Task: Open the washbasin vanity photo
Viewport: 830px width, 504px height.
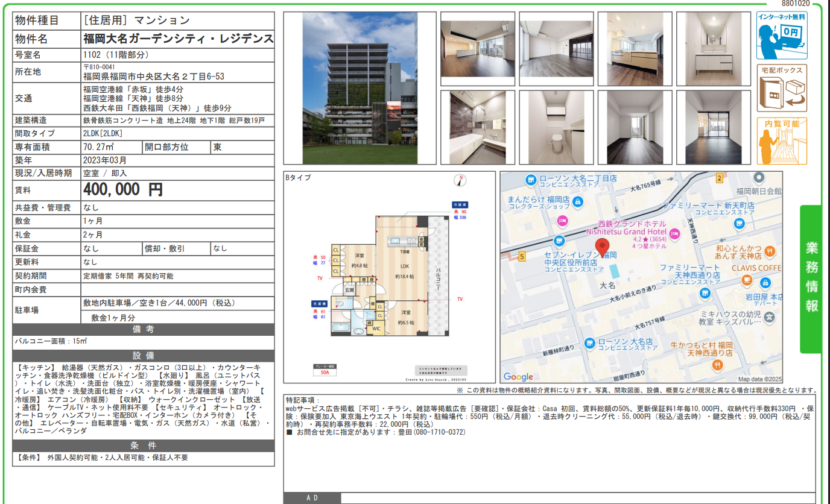Action: [x=713, y=49]
